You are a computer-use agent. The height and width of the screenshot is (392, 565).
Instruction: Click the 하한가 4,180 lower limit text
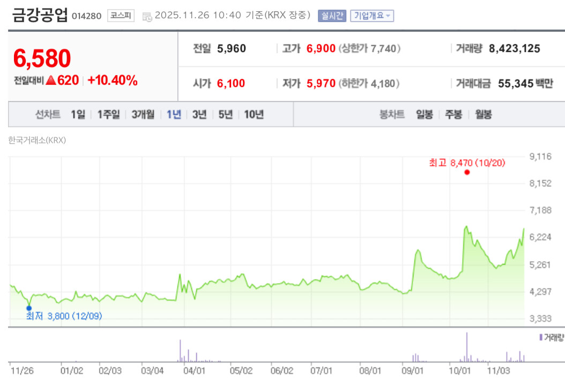pos(369,84)
